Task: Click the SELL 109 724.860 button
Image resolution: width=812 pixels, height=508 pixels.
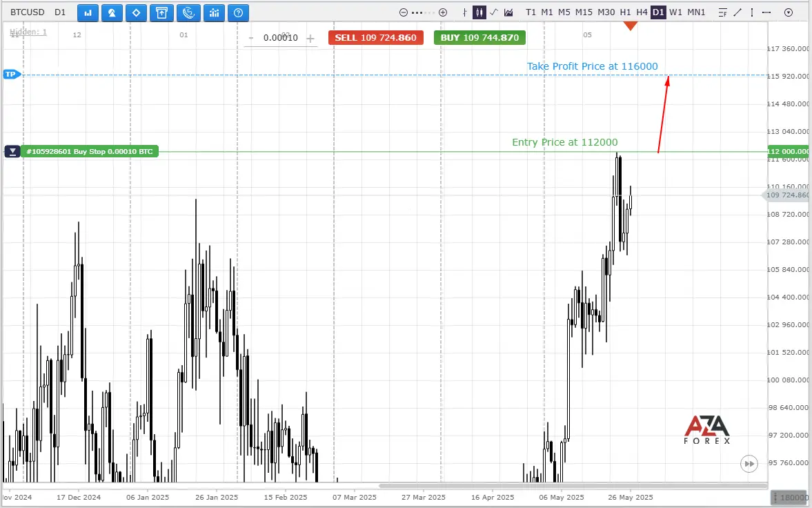Action: coord(376,38)
